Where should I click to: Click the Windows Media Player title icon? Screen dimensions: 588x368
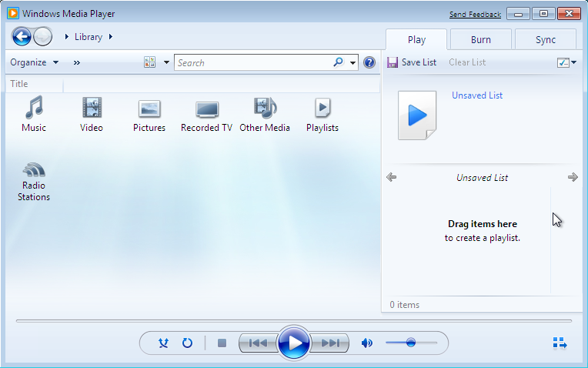point(13,14)
